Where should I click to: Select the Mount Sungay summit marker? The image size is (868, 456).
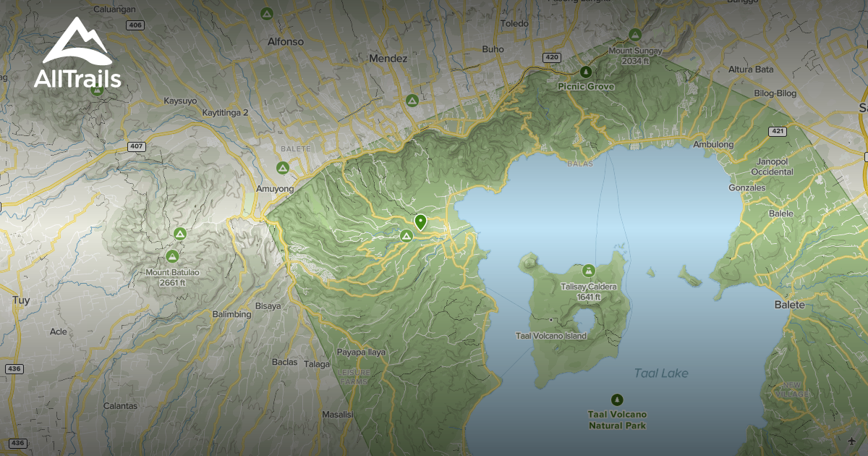634,33
